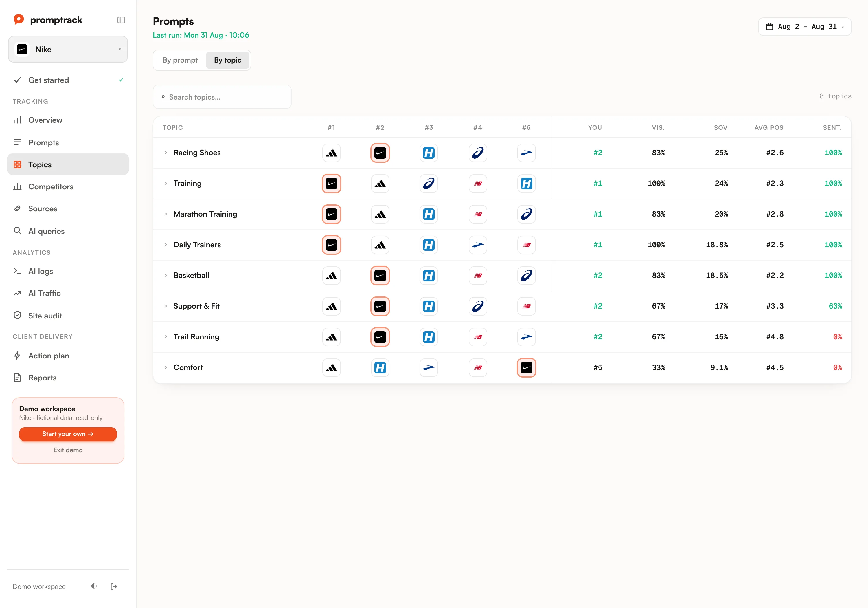Click the sign-out icon at sidebar bottom
This screenshot has height=608, width=868.
coord(114,587)
